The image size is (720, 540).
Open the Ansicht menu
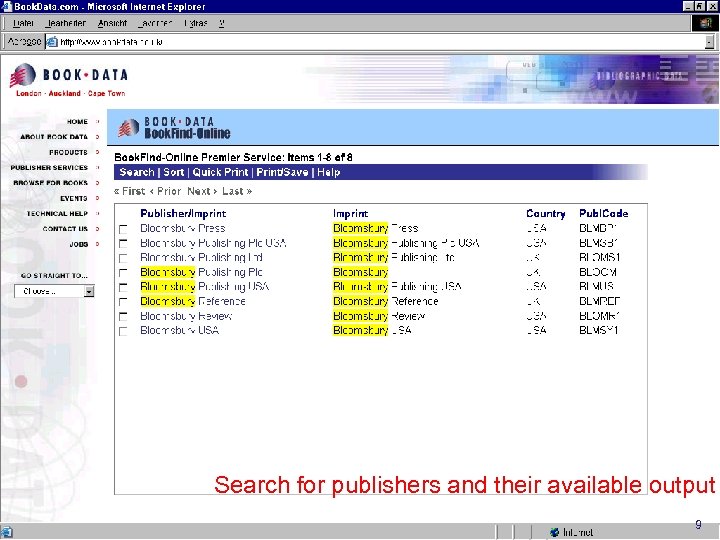coord(112,23)
